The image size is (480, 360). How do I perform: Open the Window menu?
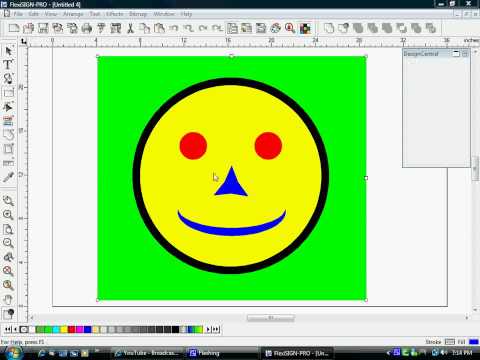point(164,14)
